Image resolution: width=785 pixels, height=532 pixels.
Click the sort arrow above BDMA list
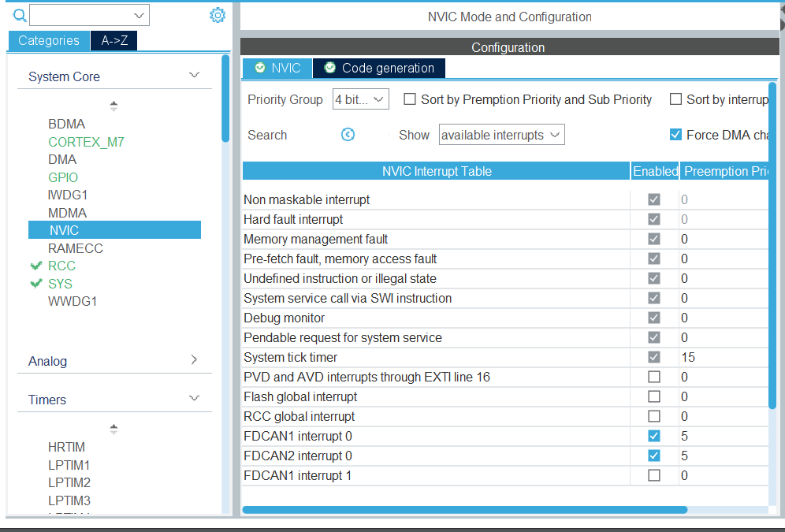tap(113, 104)
